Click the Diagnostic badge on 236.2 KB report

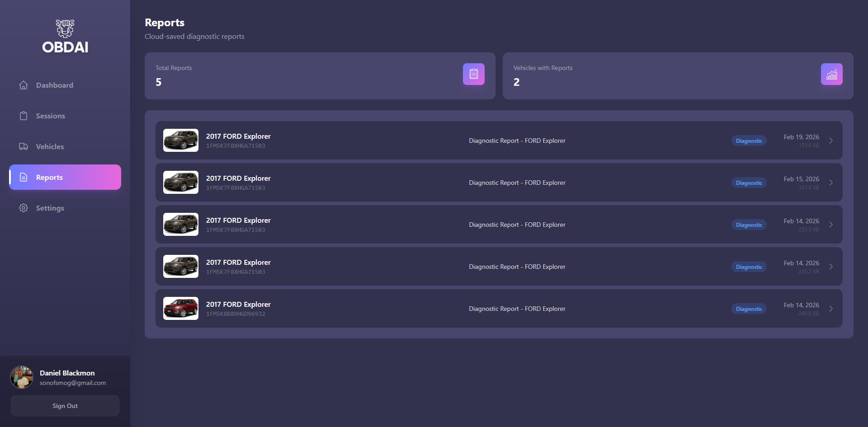[x=749, y=267]
